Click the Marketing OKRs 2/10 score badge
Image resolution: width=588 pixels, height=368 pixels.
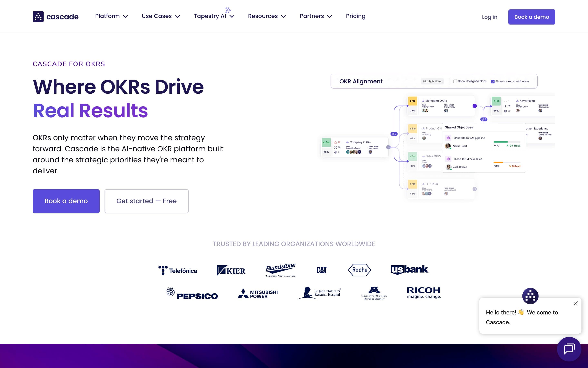(413, 101)
